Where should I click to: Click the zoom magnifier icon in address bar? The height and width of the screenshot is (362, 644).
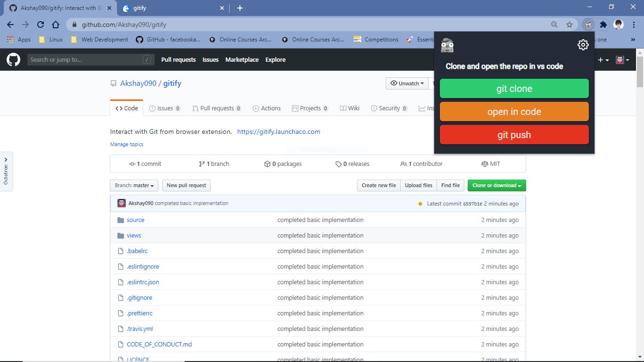(554, 25)
